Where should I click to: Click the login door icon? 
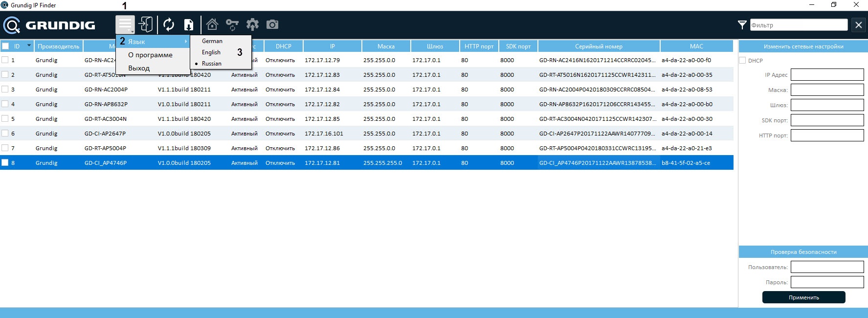pyautogui.click(x=146, y=24)
